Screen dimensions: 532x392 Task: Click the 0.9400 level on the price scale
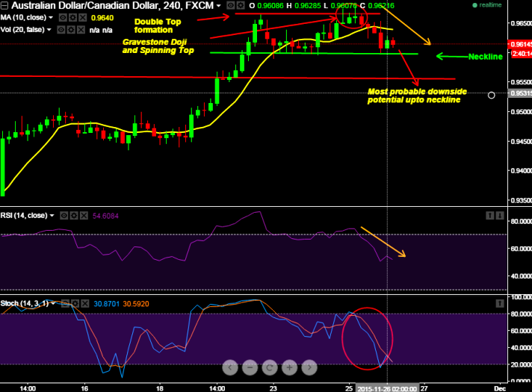[x=522, y=171]
